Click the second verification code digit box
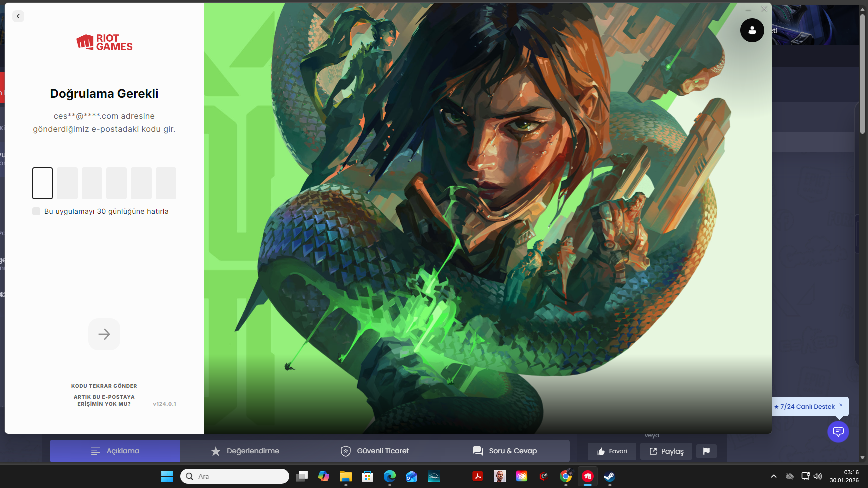The image size is (868, 488). tap(67, 183)
